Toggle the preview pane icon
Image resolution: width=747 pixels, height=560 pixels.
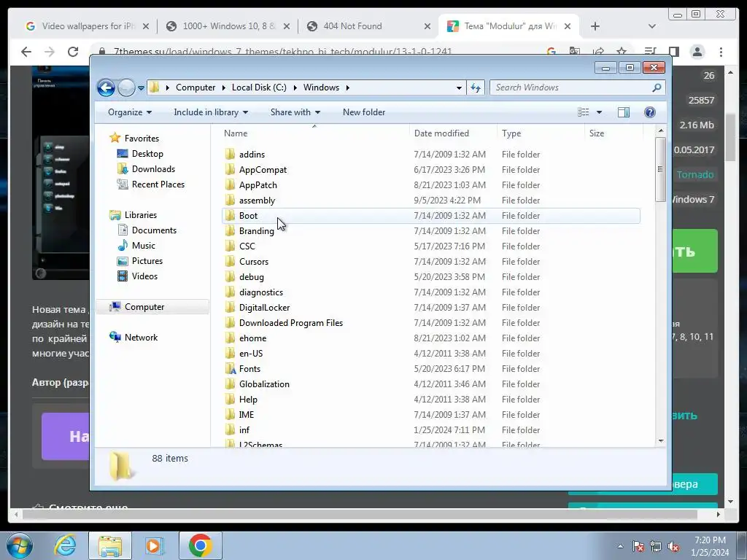[623, 112]
